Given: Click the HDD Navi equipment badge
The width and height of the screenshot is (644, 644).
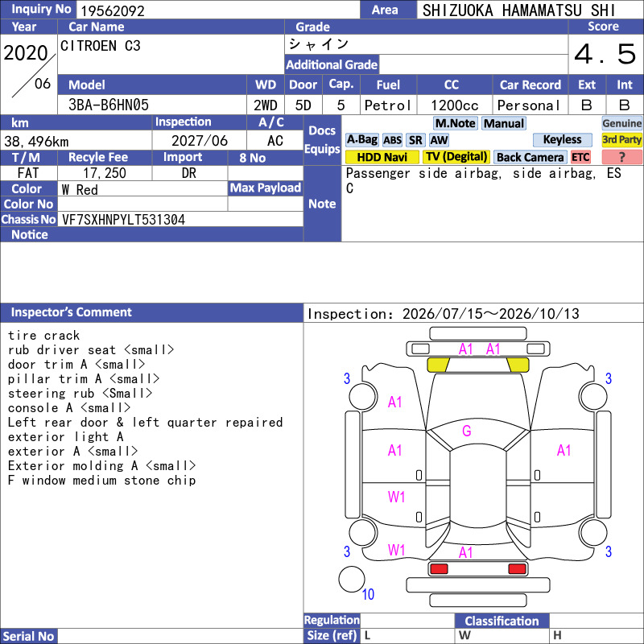Looking at the screenshot, I should (382, 157).
